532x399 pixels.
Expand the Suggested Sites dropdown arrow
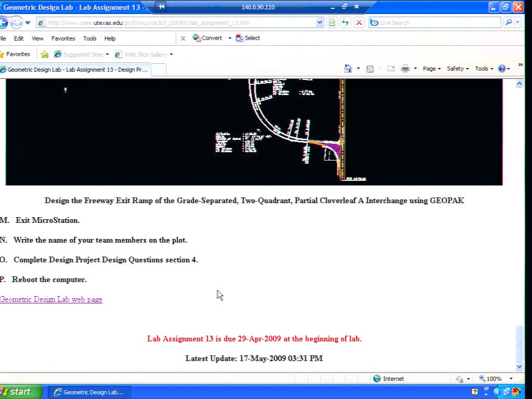tap(107, 54)
